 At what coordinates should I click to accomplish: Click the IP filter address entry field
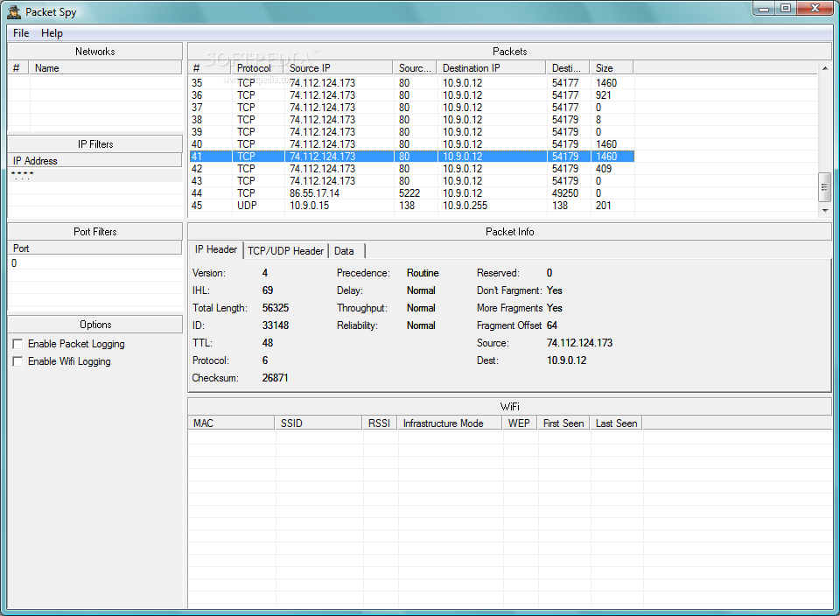94,175
